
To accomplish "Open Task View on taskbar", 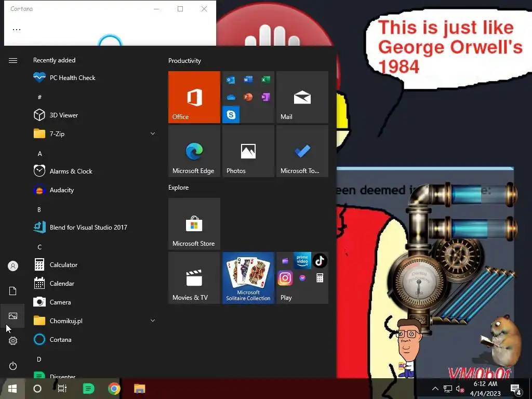I will pyautogui.click(x=62, y=389).
